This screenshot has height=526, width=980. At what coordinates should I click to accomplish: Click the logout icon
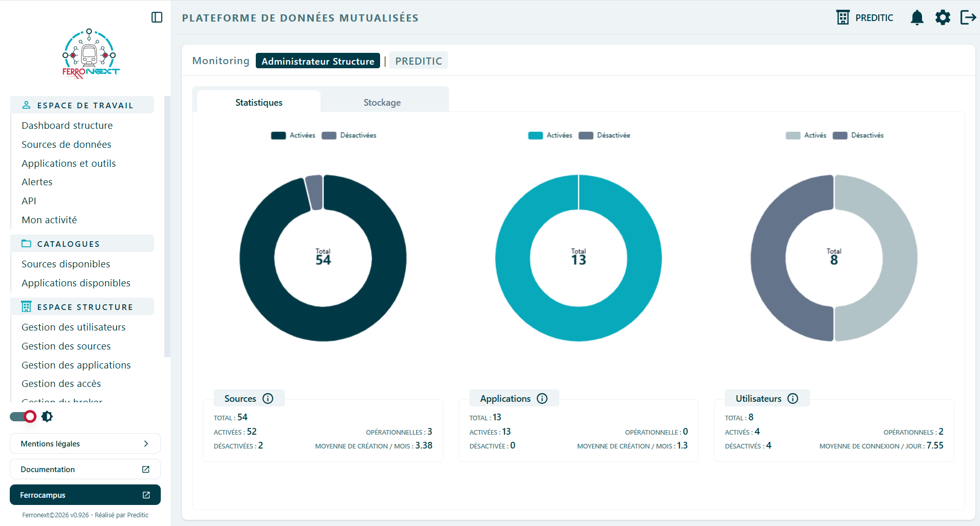tap(968, 17)
